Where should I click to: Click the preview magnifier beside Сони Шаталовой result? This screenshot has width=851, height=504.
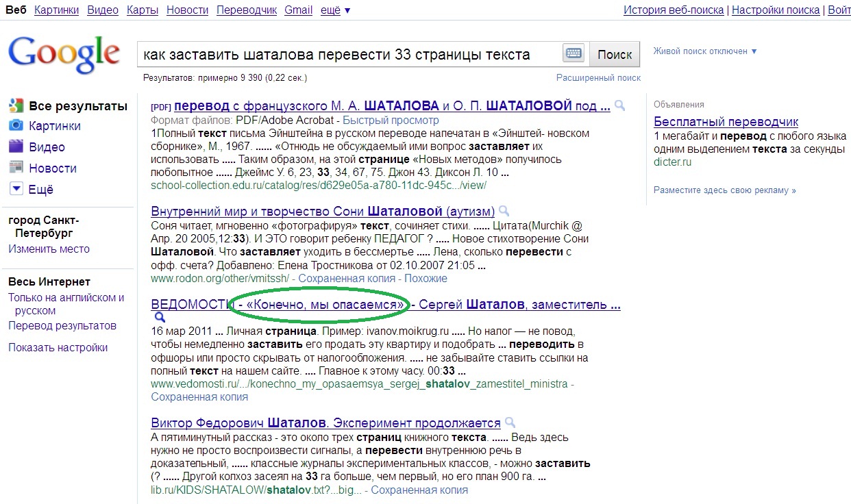pyautogui.click(x=504, y=211)
